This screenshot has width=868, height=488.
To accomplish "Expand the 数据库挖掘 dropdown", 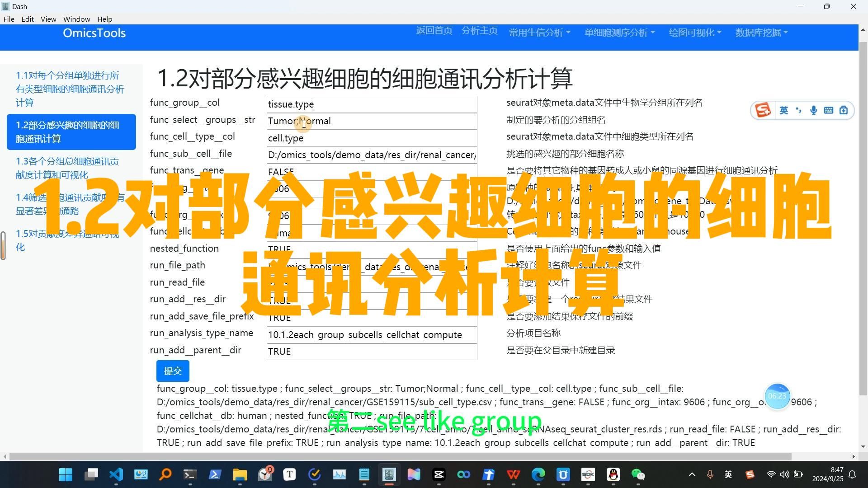I will (761, 32).
